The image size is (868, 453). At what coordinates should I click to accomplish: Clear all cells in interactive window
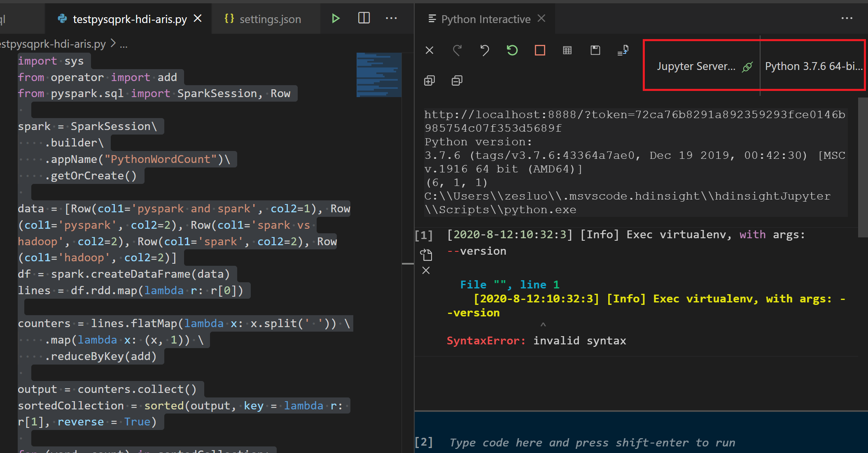pos(429,50)
